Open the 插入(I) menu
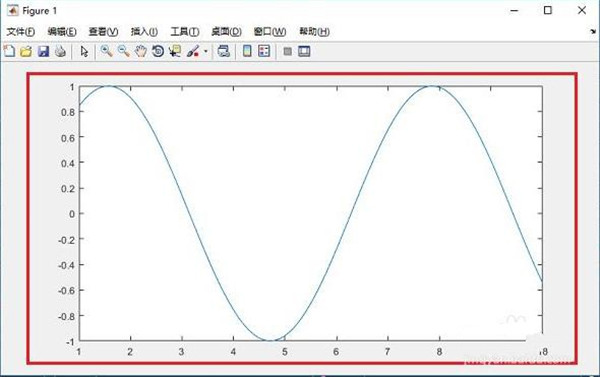The height and width of the screenshot is (377, 600). pos(144,32)
